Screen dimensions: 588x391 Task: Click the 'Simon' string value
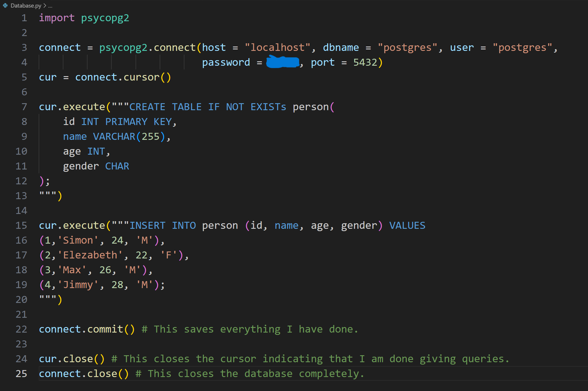(x=78, y=240)
